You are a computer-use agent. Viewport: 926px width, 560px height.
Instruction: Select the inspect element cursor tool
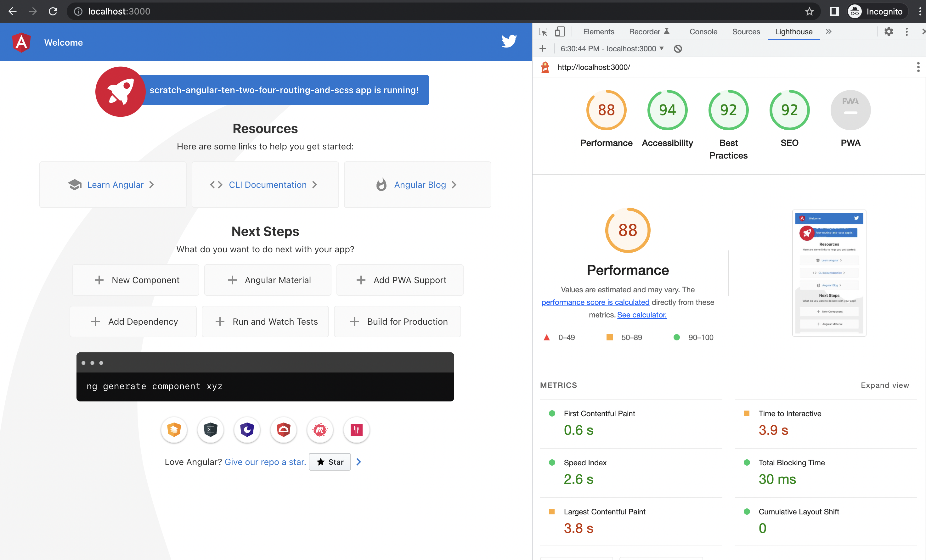(543, 31)
